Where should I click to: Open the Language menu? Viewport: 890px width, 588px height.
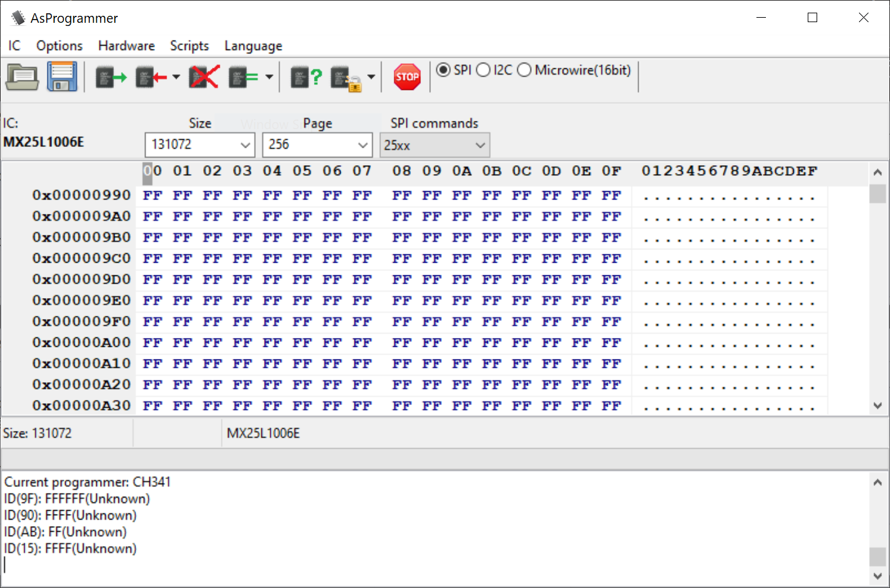pyautogui.click(x=253, y=46)
